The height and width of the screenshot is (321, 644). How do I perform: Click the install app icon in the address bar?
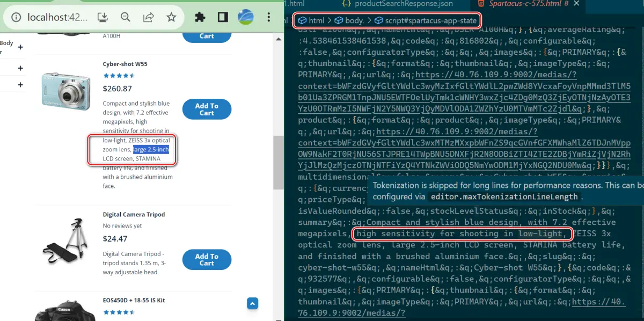pos(103,17)
